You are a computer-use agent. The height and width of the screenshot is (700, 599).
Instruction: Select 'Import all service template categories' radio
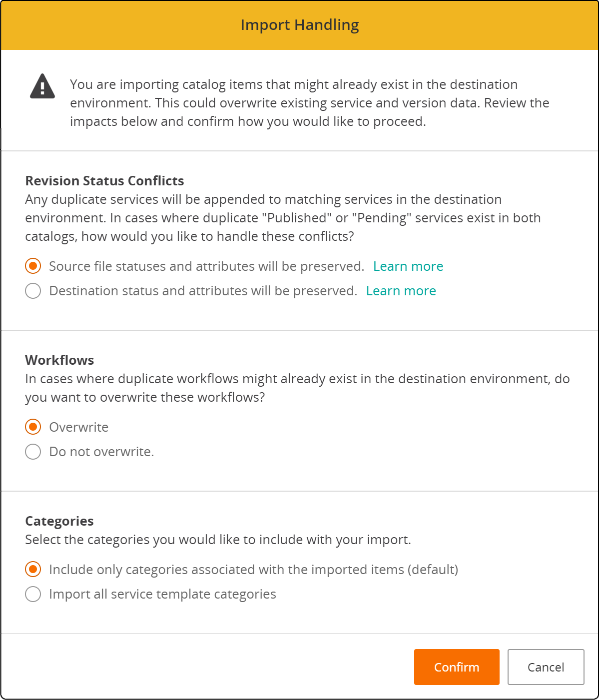coord(33,594)
